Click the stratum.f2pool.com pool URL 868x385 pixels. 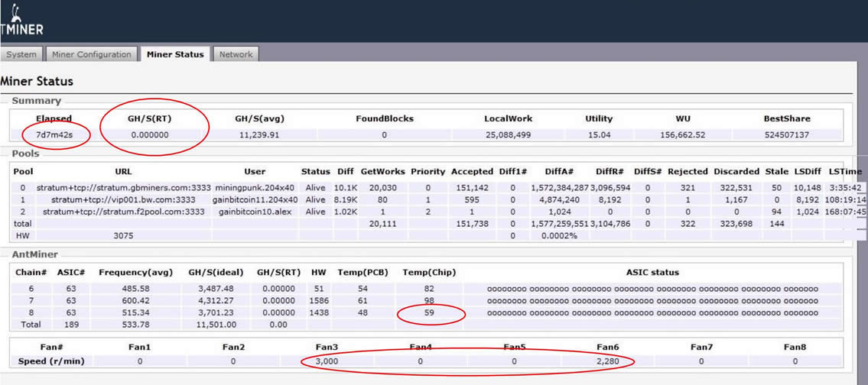pos(123,212)
